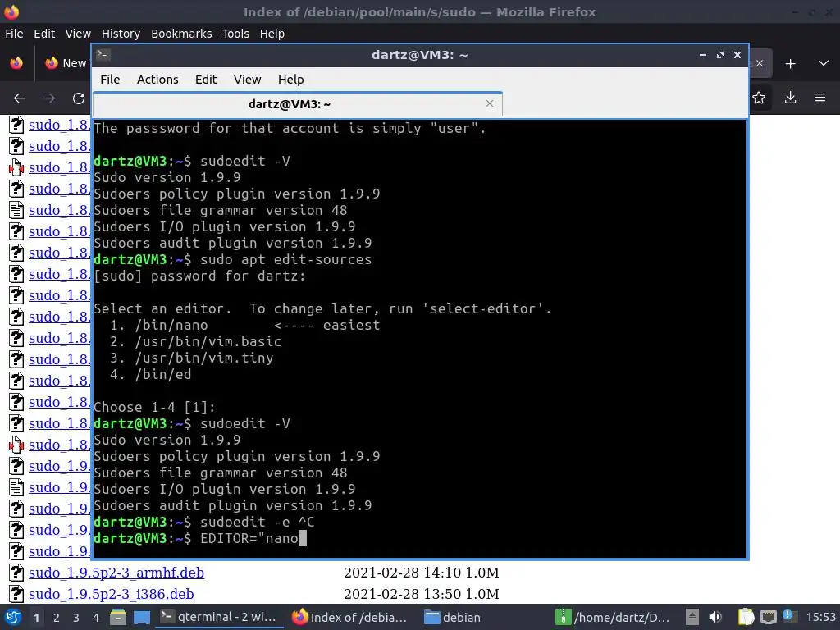Click Firefox forward arrow button
Viewport: 840px width, 630px height.
(x=48, y=98)
